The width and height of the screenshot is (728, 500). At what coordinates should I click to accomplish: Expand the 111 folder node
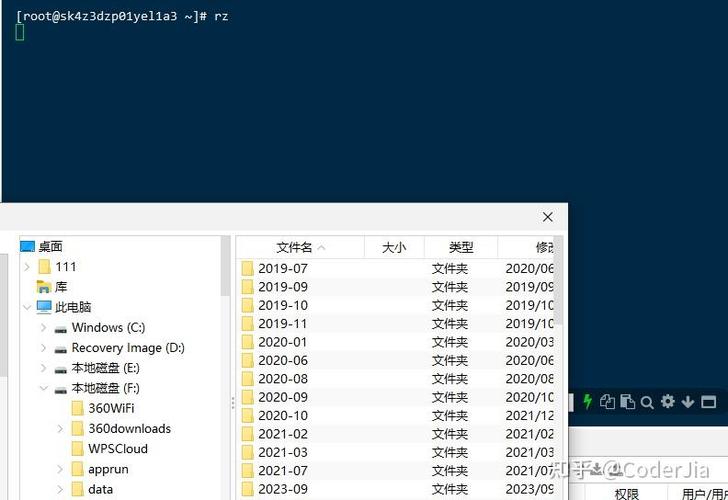[27, 267]
